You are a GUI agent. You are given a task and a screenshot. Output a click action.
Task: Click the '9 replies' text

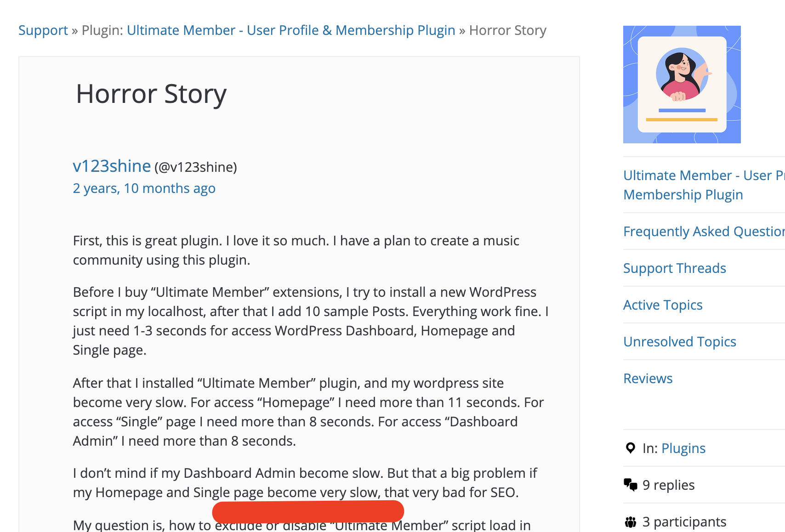[x=668, y=485]
